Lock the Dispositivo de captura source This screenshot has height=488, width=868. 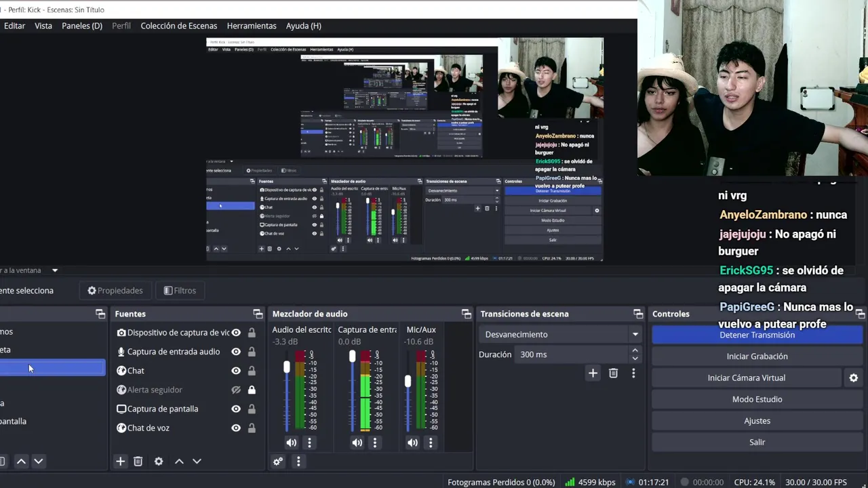click(252, 333)
